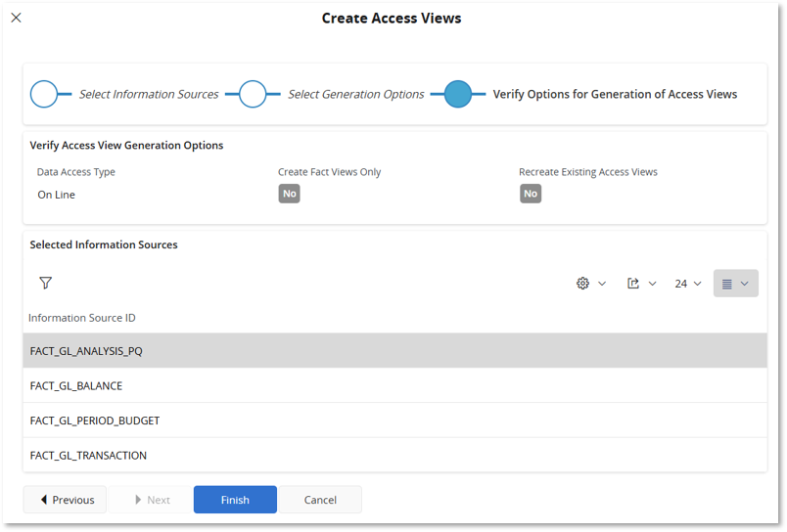Screen dimensions: 787x532
Task: Toggle Recreate Existing Access Views switch
Action: pos(531,194)
